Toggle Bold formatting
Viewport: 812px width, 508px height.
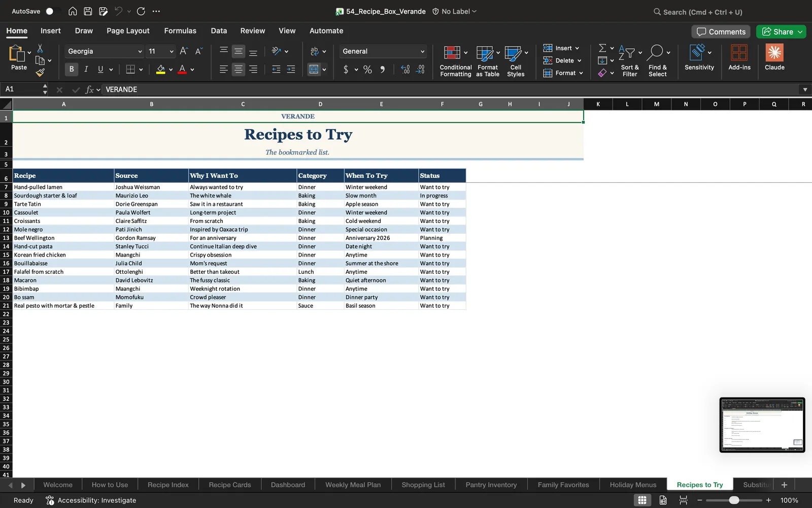click(72, 69)
